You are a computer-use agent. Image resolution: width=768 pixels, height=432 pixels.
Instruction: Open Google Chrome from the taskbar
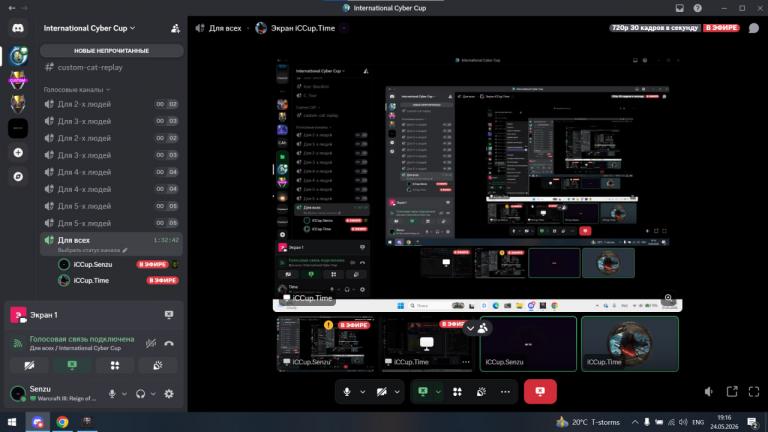tap(62, 422)
